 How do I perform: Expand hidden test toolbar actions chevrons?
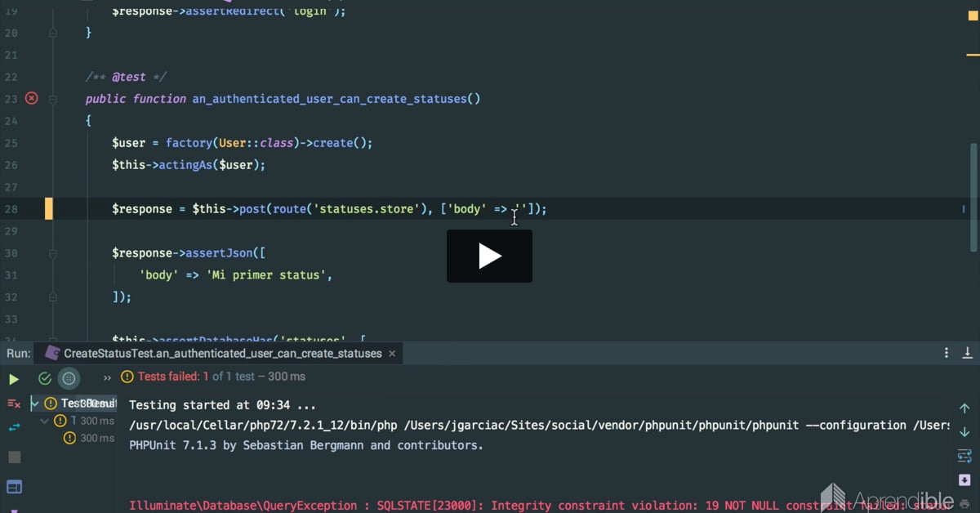click(x=107, y=378)
